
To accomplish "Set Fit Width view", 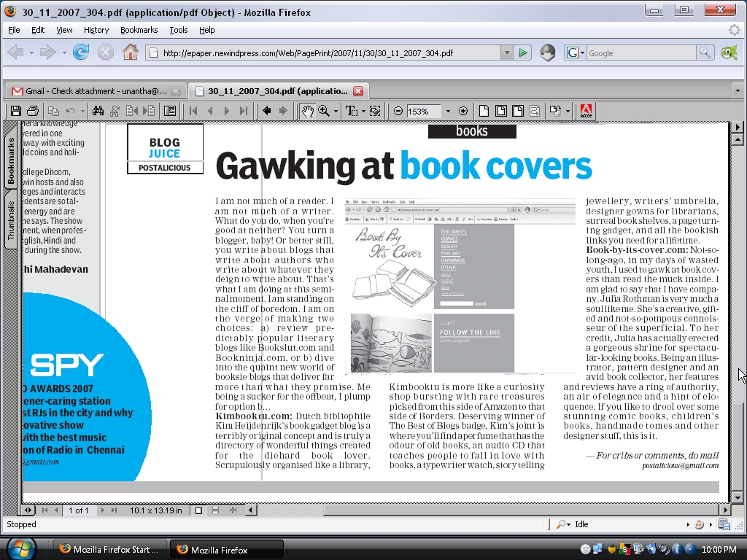I will point(517,111).
